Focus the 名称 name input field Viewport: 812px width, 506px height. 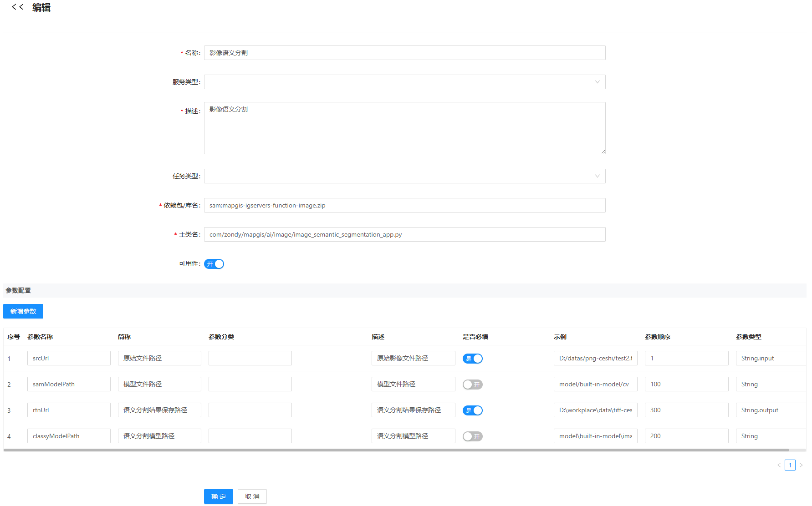[x=404, y=53]
